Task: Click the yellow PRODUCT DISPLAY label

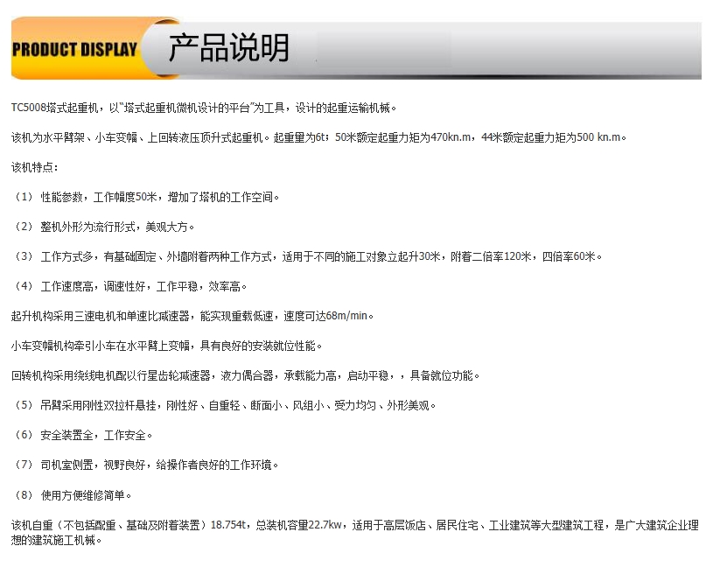Action: click(x=75, y=49)
